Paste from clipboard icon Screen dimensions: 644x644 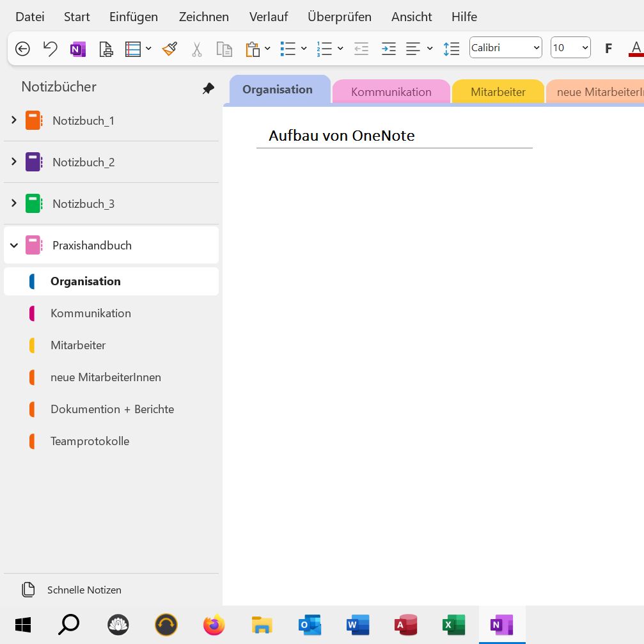pos(253,49)
